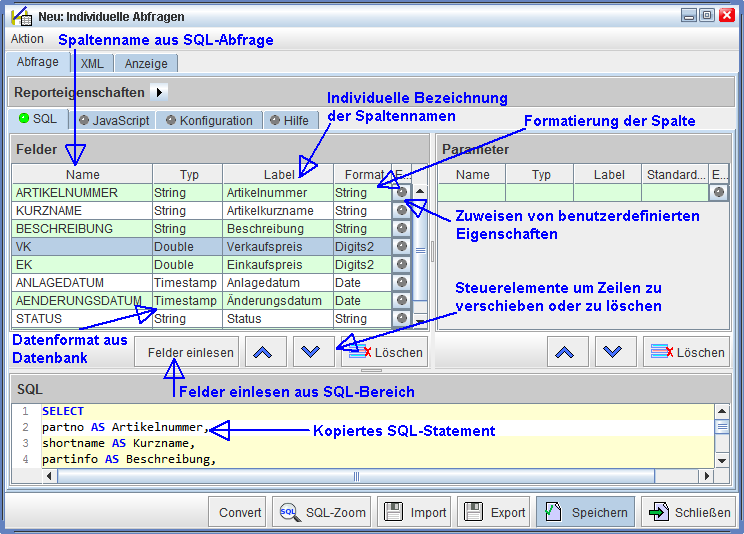The image size is (744, 534).
Task: Open SQL-Zoom magnifier view
Action: point(323,512)
